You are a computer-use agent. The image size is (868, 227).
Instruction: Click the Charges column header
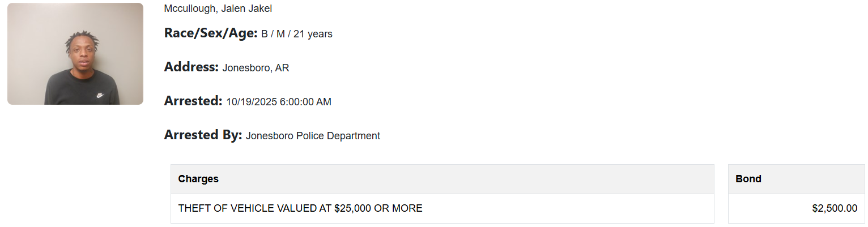point(198,179)
